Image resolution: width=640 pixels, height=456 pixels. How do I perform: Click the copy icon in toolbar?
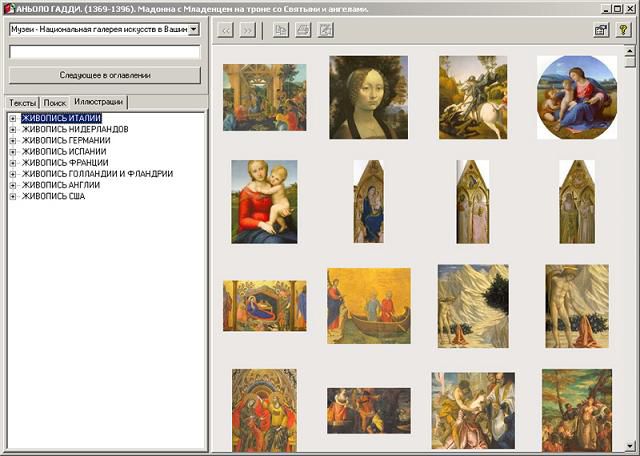click(281, 30)
